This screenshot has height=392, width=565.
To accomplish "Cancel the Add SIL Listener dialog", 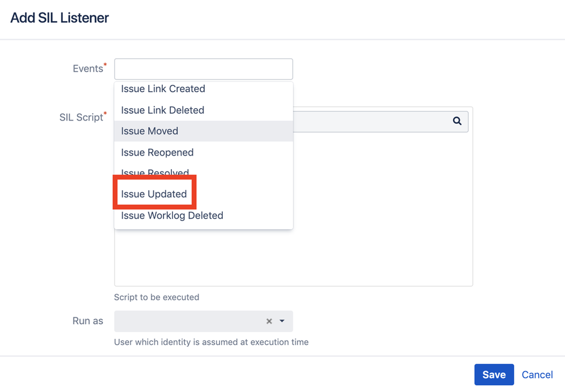I will click(x=537, y=374).
